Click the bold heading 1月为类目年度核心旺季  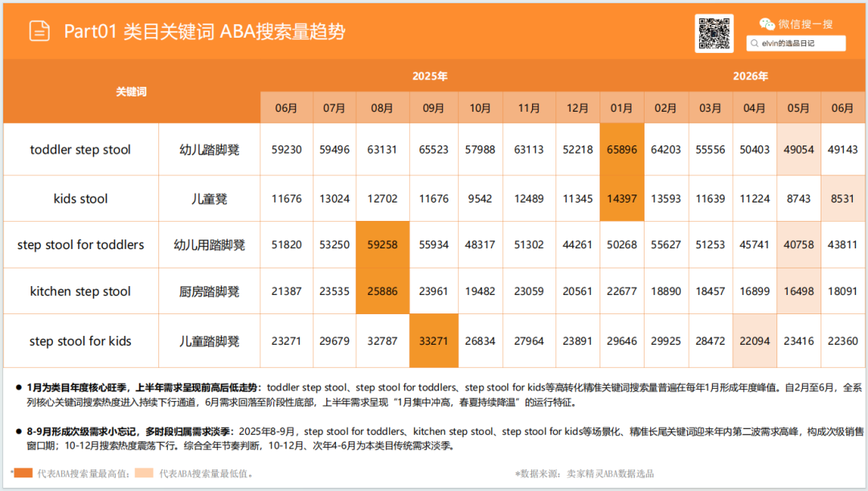click(x=79, y=387)
